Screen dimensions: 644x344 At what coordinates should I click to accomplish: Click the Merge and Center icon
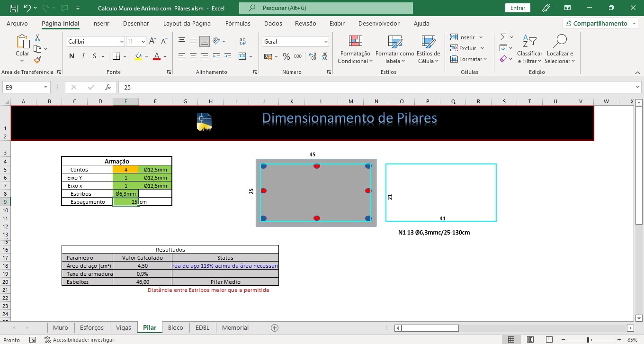(x=242, y=56)
